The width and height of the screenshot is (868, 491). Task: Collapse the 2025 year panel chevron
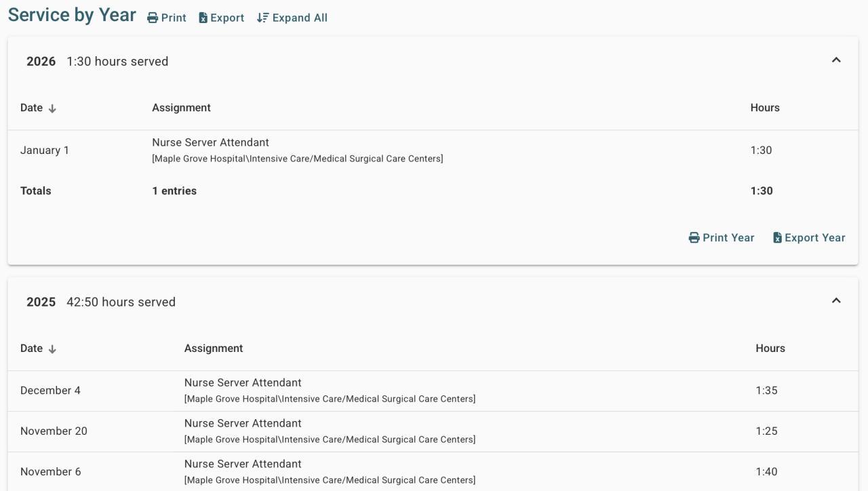tap(836, 301)
